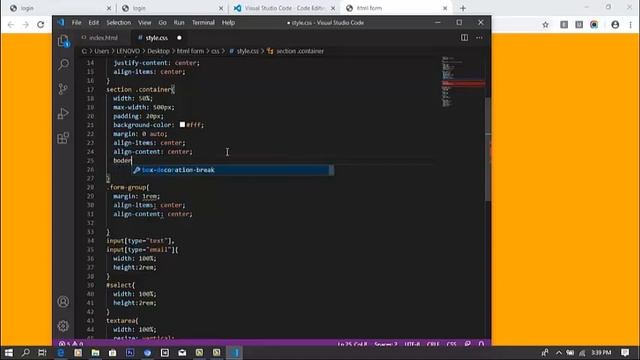
Task: Open the Edit menu
Action: [93, 22]
